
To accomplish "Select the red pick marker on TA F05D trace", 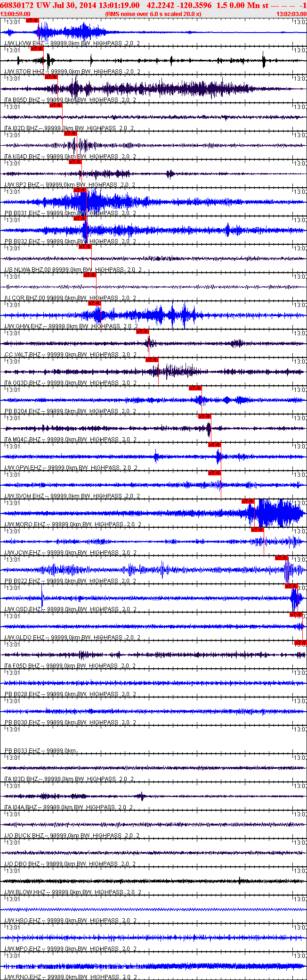I will point(301,643).
